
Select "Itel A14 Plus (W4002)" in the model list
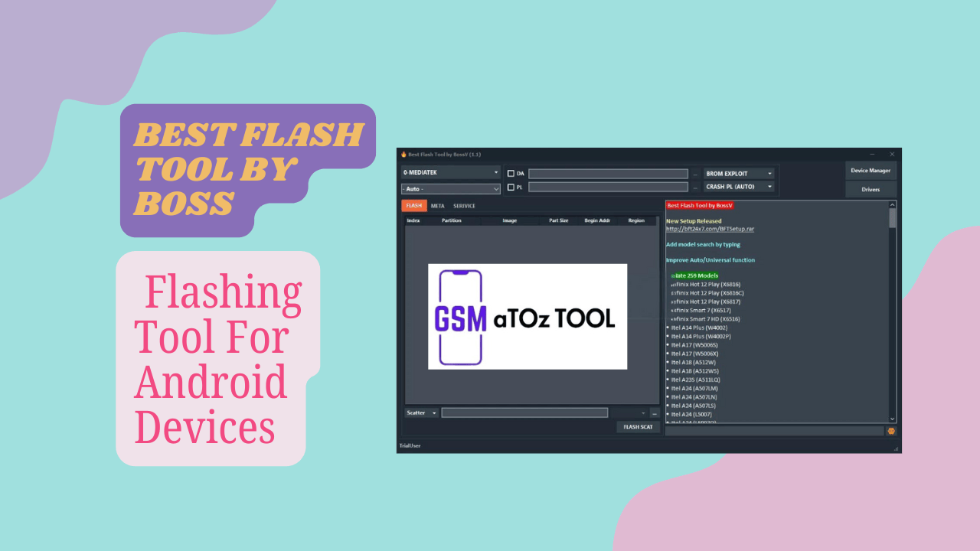[x=701, y=328]
